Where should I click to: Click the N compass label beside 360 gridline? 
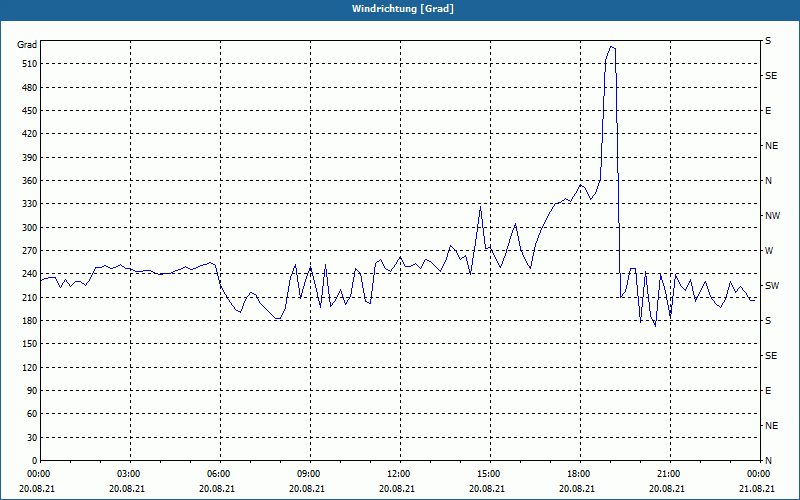769,181
